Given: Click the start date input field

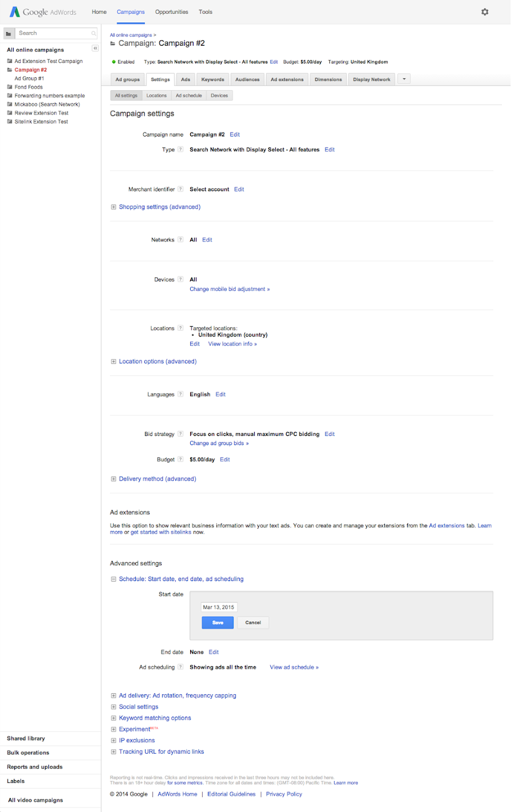Looking at the screenshot, I should (219, 607).
